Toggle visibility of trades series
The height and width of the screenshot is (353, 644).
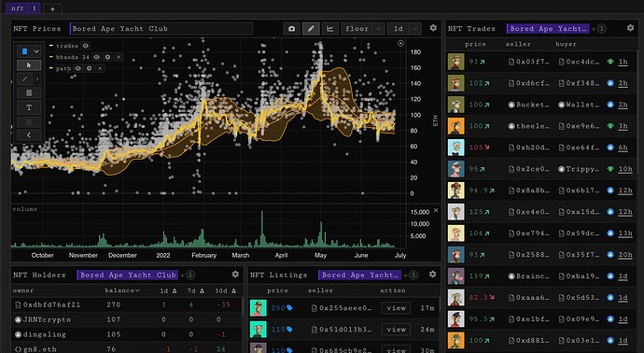tap(86, 46)
